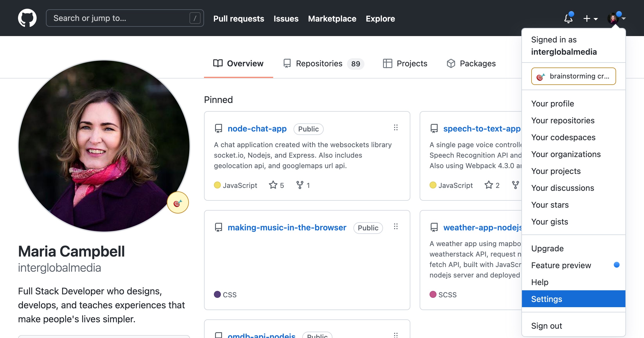The height and width of the screenshot is (338, 644).
Task: Open Settings from the account menu
Action: point(547,299)
